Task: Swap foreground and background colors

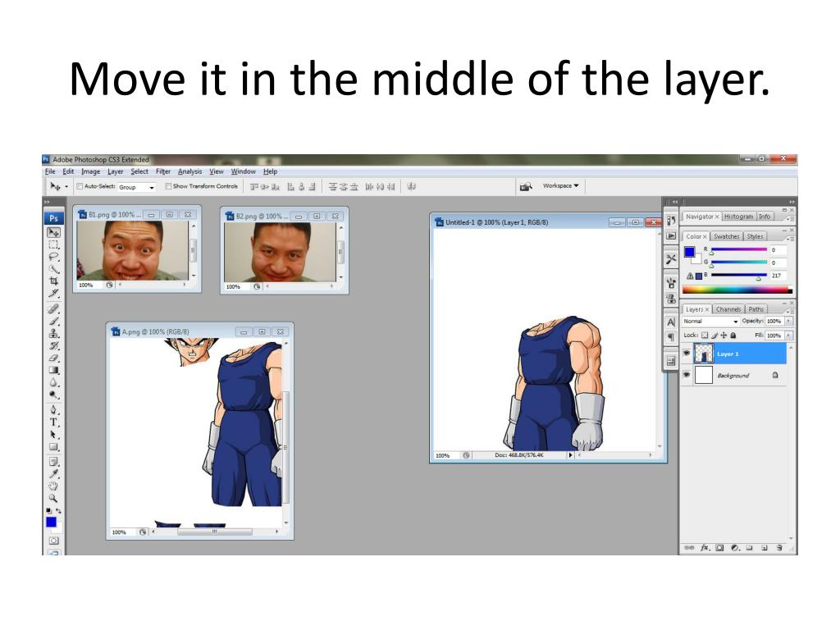Action: tap(58, 511)
